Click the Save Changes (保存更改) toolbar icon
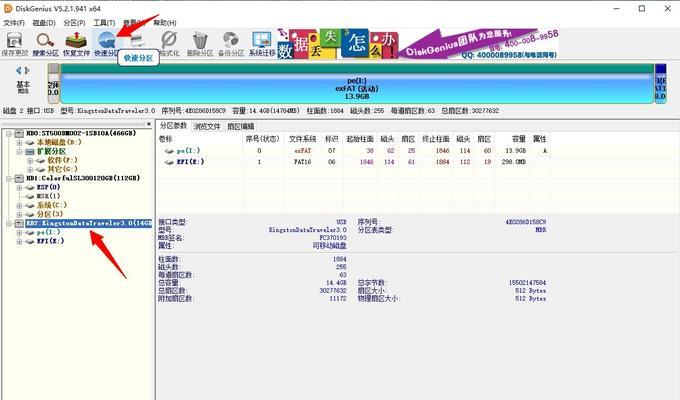 pos(14,44)
